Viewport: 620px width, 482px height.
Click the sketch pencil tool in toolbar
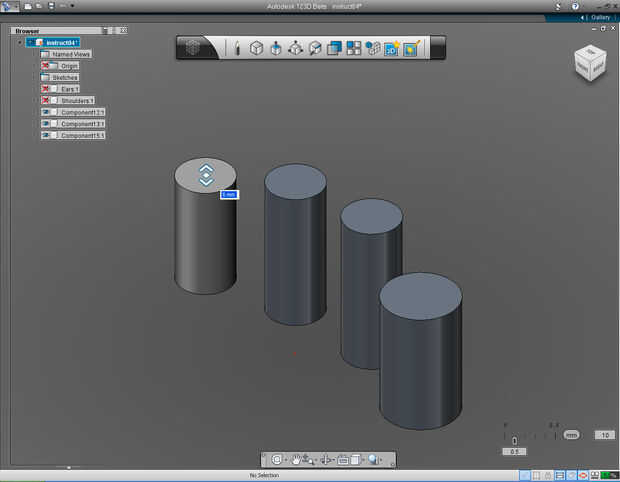(x=237, y=48)
